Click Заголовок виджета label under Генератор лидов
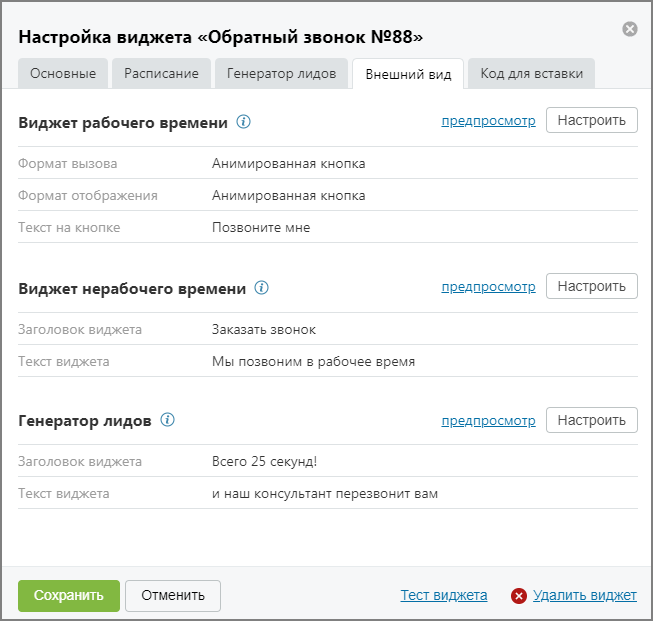This screenshot has height=621, width=653. [80, 461]
